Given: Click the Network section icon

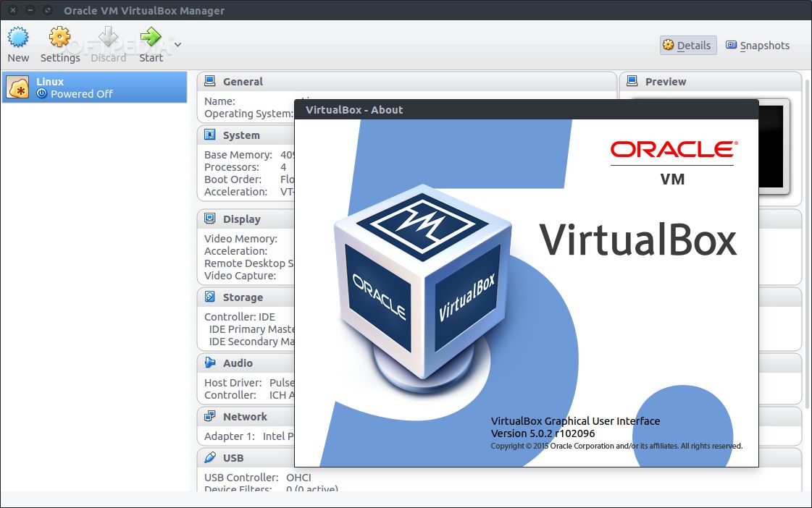Looking at the screenshot, I should (209, 416).
